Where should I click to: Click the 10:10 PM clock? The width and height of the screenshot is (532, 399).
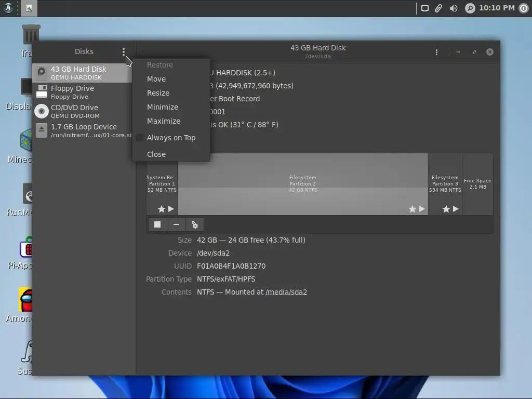(x=497, y=8)
